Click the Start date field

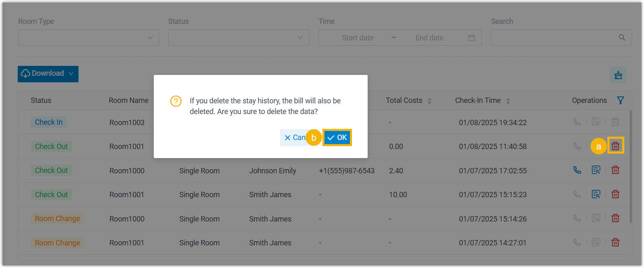(x=357, y=38)
